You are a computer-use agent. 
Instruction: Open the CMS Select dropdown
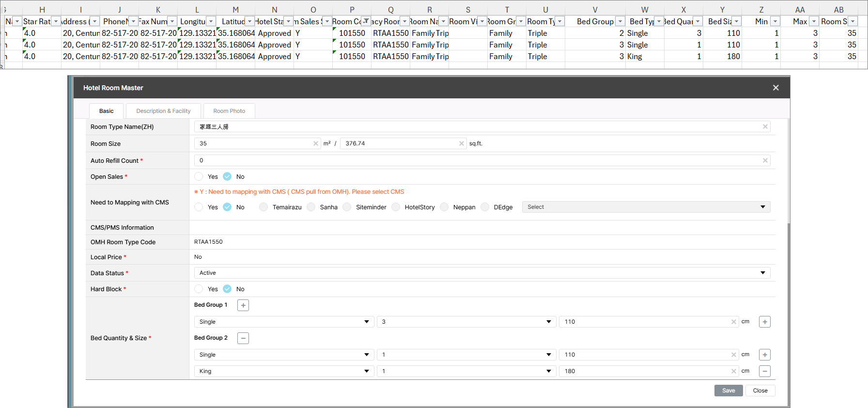point(646,207)
